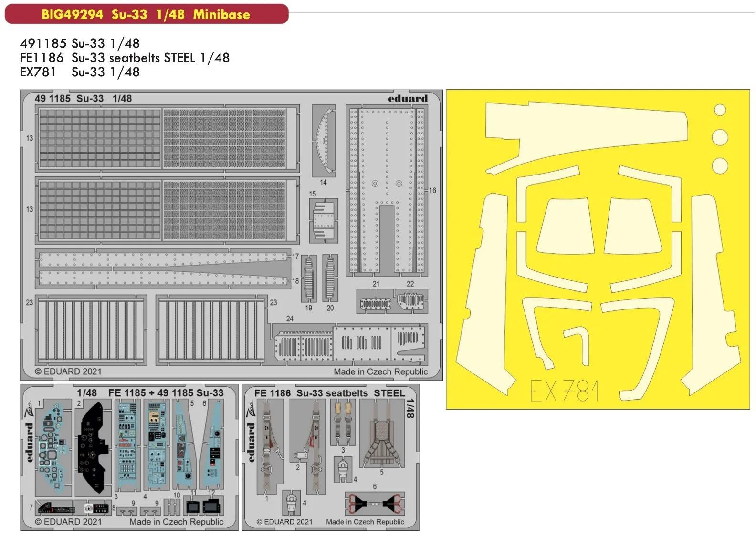The height and width of the screenshot is (536, 756).
Task: Click the FE1186 Su-33 seatbelts STEEL text line
Action: click(x=125, y=58)
